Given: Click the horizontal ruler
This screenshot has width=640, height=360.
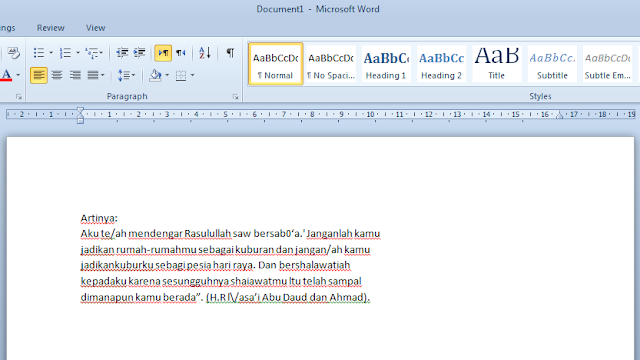Looking at the screenshot, I should tap(321, 115).
